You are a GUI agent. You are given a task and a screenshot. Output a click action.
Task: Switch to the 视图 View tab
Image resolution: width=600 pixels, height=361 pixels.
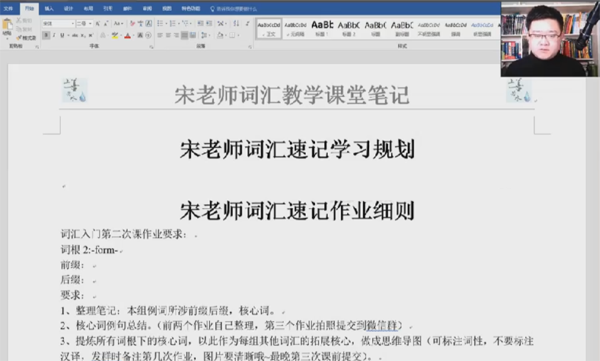(x=167, y=8)
